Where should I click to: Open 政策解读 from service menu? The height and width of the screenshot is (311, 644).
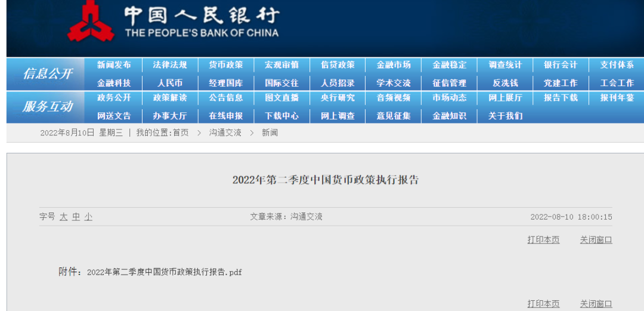[x=170, y=98]
